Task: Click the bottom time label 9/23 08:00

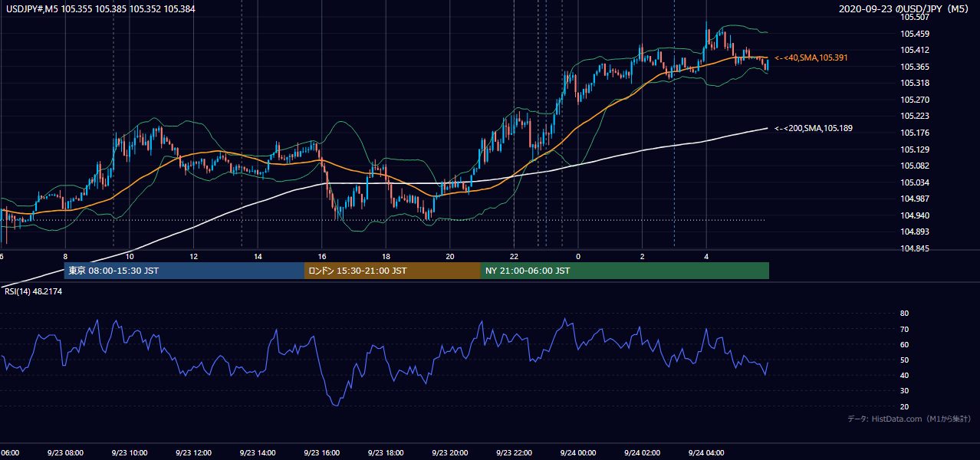Action: [x=64, y=453]
